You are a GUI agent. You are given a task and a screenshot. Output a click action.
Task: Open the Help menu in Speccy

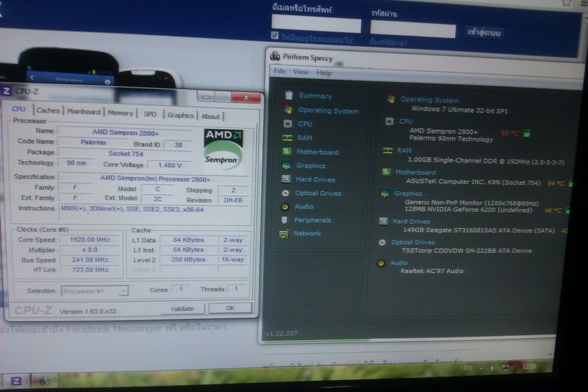tap(323, 73)
